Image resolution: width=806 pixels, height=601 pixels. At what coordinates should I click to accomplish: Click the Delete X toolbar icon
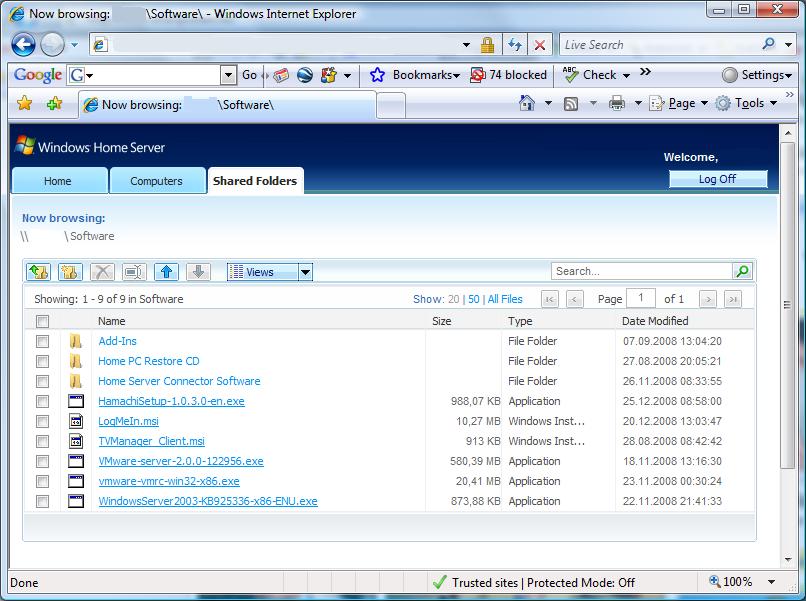click(102, 272)
